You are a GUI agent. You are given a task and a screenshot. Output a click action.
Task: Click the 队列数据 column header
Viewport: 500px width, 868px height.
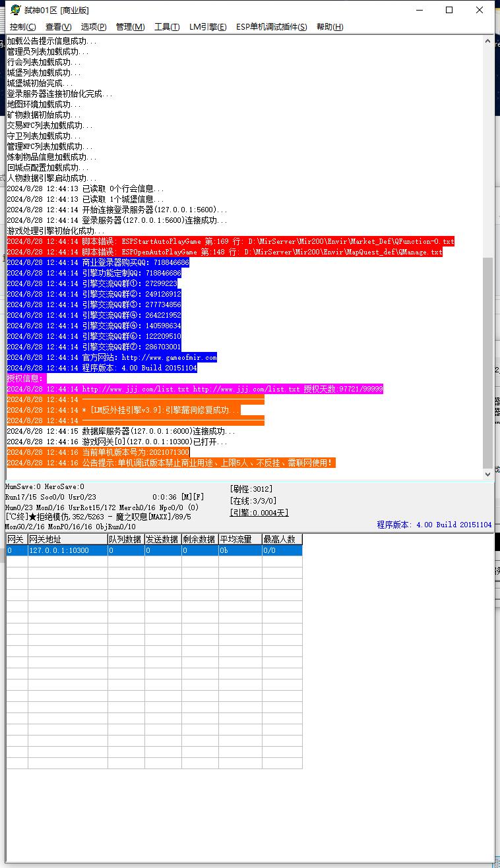(126, 539)
